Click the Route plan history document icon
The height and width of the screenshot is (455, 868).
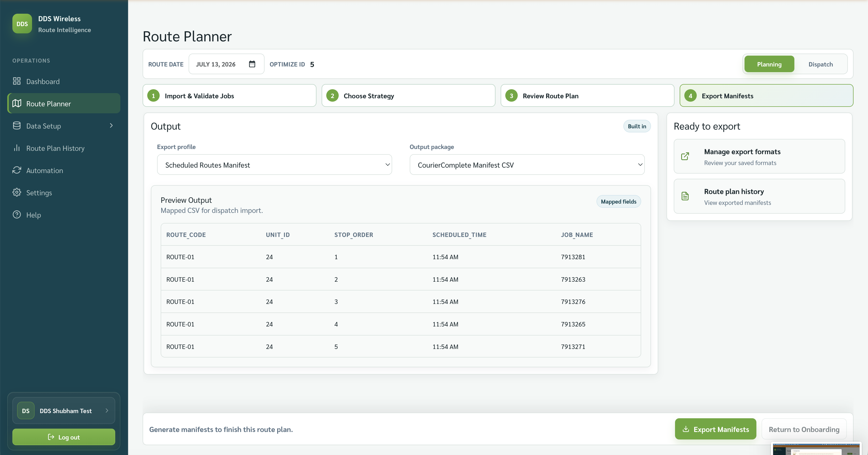[x=685, y=196]
